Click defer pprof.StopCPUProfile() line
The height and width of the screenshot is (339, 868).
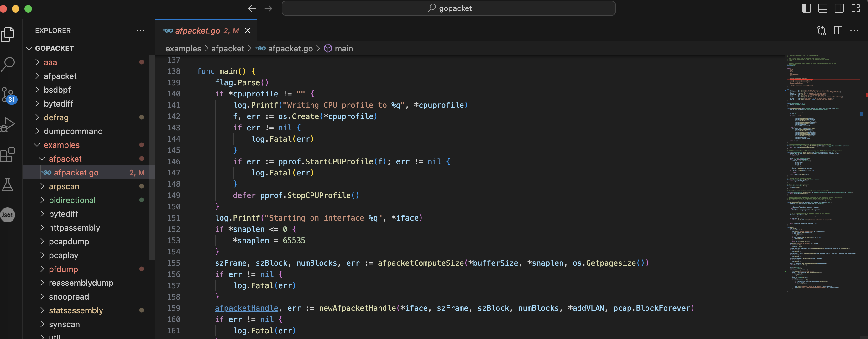point(296,196)
